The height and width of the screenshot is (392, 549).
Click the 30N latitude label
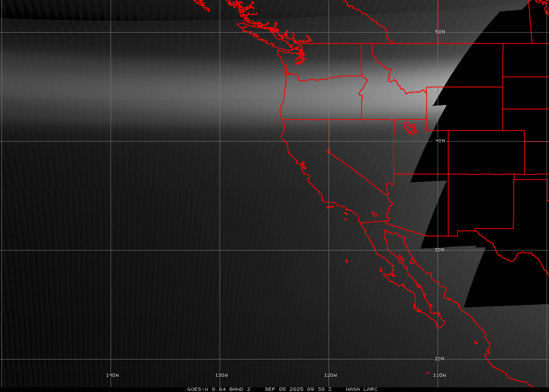pos(439,250)
